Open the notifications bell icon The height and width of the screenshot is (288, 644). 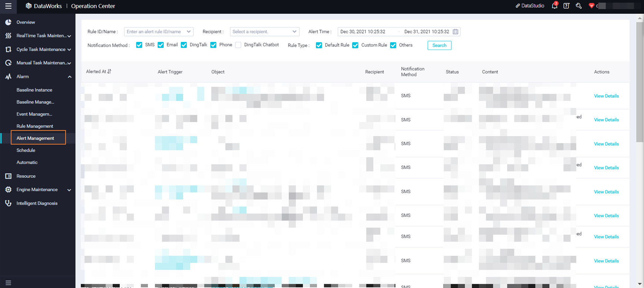(x=554, y=6)
